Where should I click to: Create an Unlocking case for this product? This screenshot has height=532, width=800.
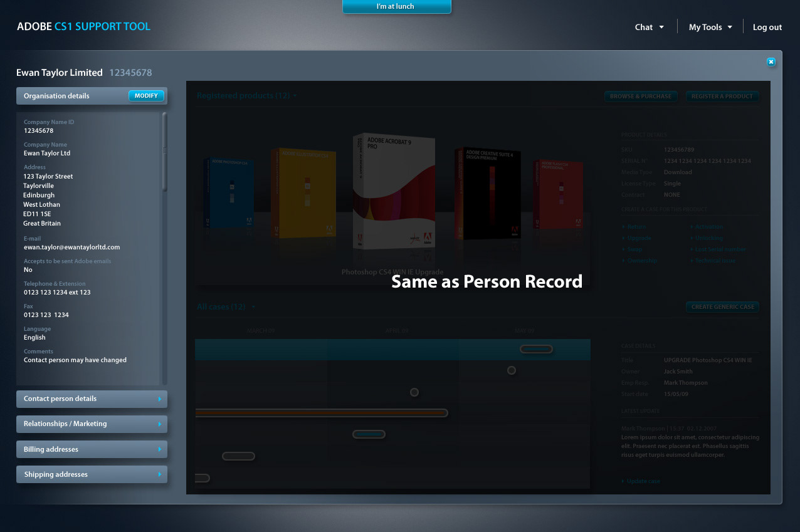tap(708, 238)
